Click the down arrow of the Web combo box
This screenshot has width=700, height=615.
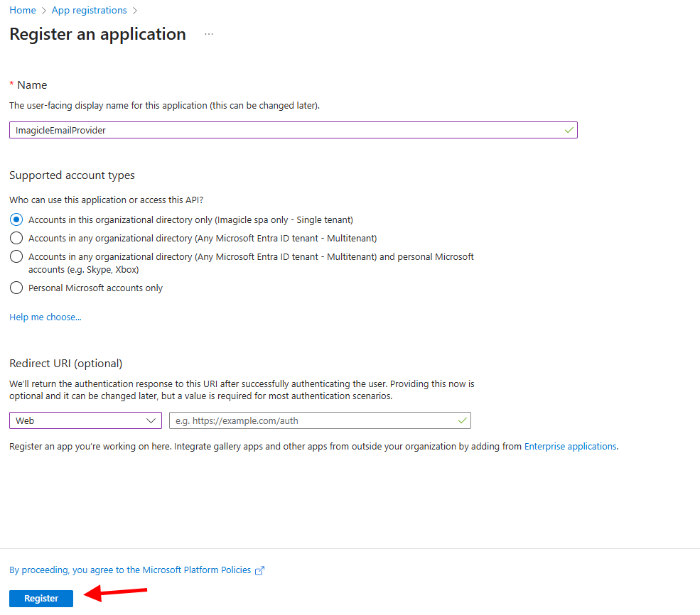151,420
